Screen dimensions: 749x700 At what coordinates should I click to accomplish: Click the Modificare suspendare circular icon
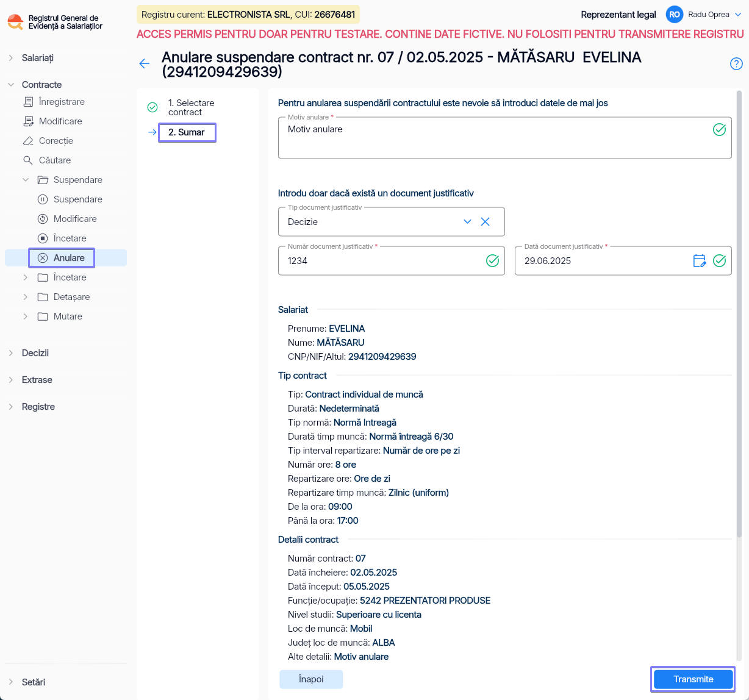point(43,219)
